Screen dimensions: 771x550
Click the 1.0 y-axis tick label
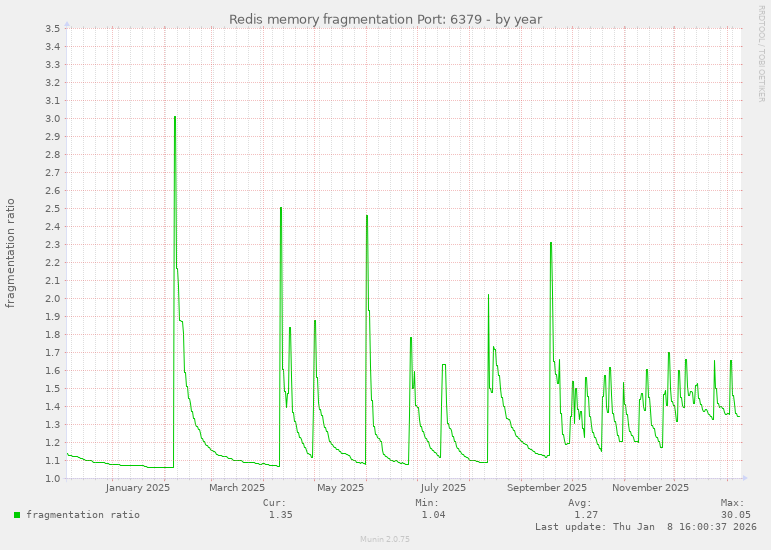(53, 478)
